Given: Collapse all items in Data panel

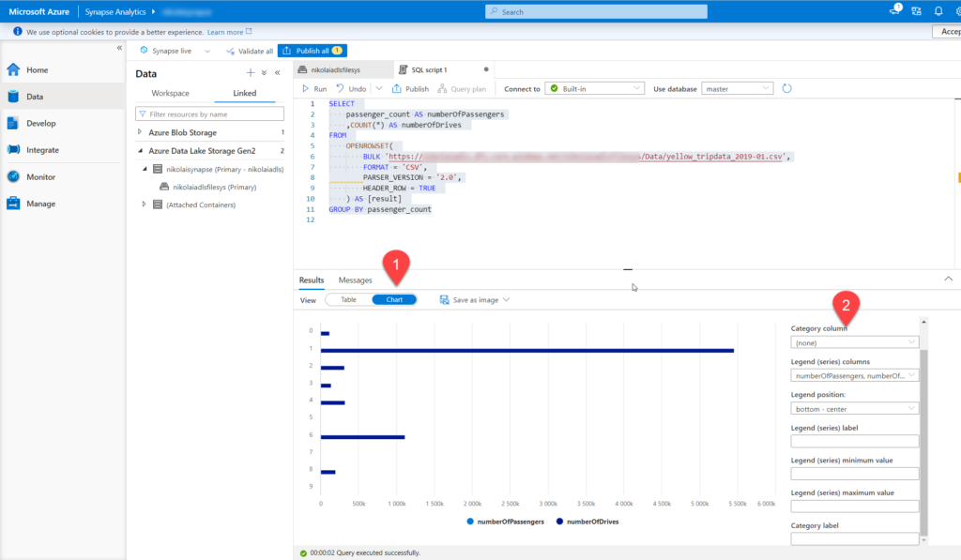Looking at the screenshot, I should pos(264,73).
